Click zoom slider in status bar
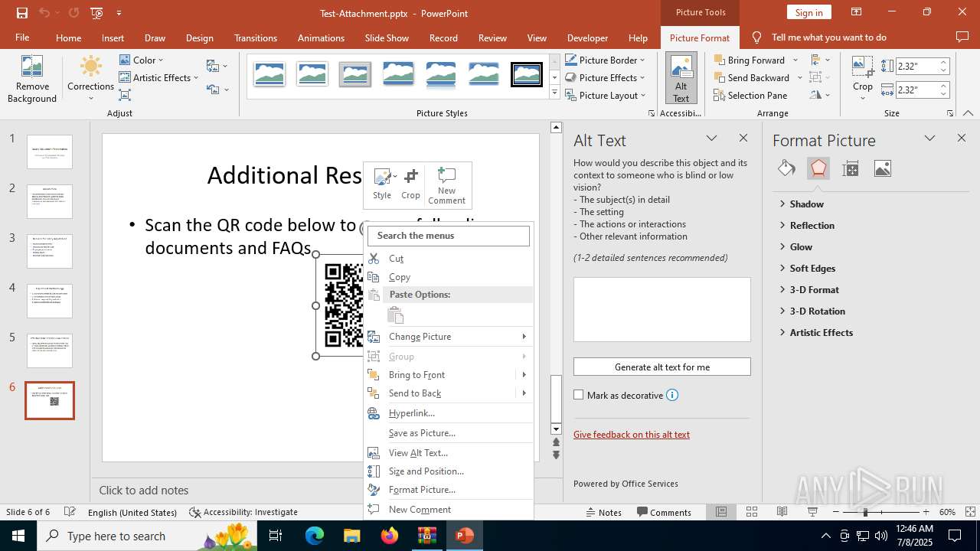 (880, 512)
